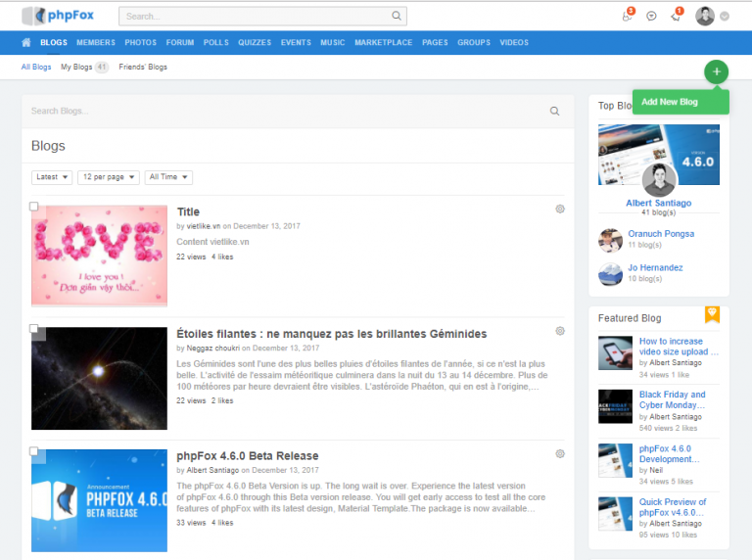
Task: Open the Forum menu item
Action: pyautogui.click(x=180, y=43)
